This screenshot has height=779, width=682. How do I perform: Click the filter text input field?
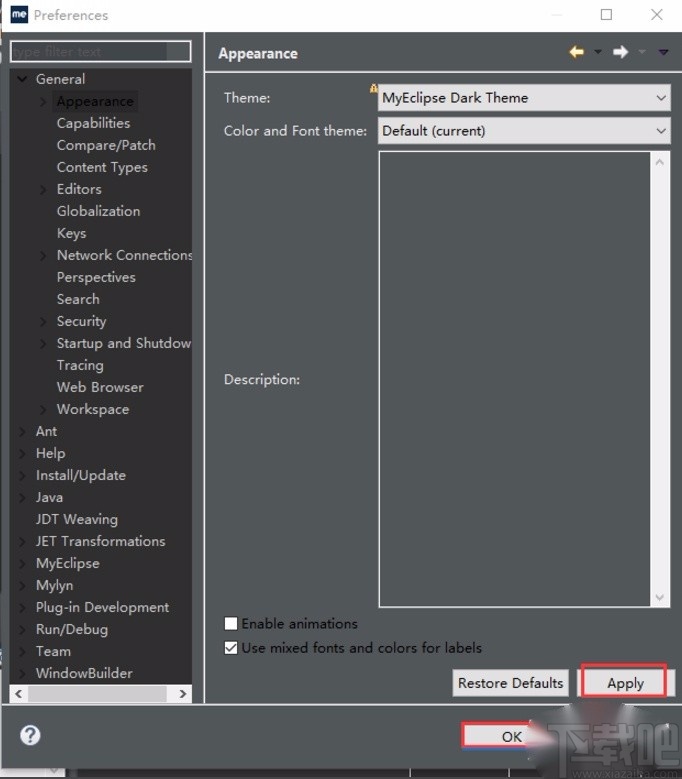[x=101, y=52]
